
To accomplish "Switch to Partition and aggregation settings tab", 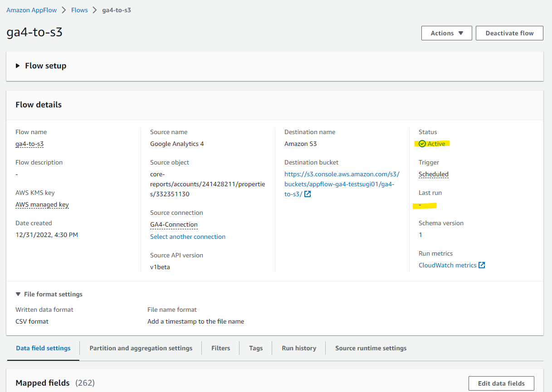I will click(141, 348).
